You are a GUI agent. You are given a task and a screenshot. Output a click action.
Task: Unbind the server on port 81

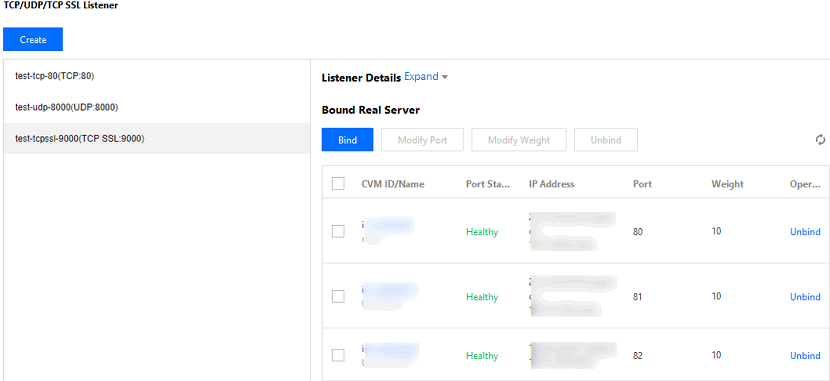pyautogui.click(x=805, y=297)
